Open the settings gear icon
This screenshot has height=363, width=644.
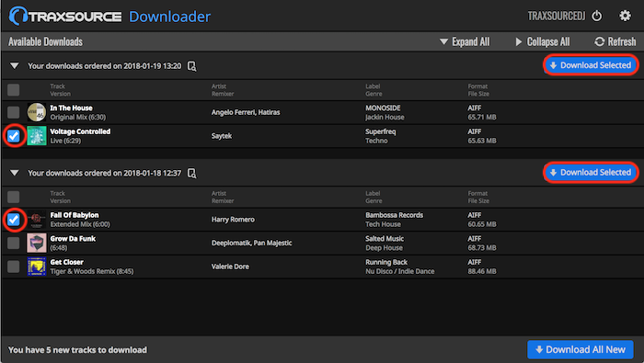(625, 16)
